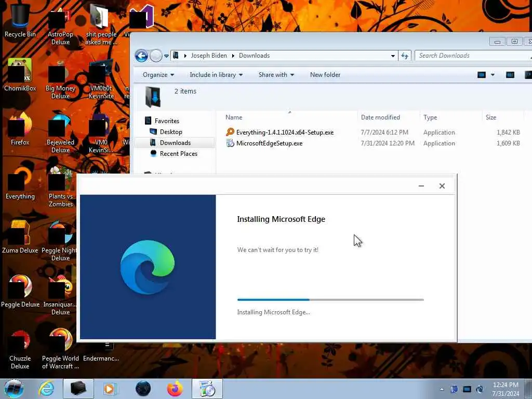Launch ChomikBox from the desktop

tap(20, 75)
